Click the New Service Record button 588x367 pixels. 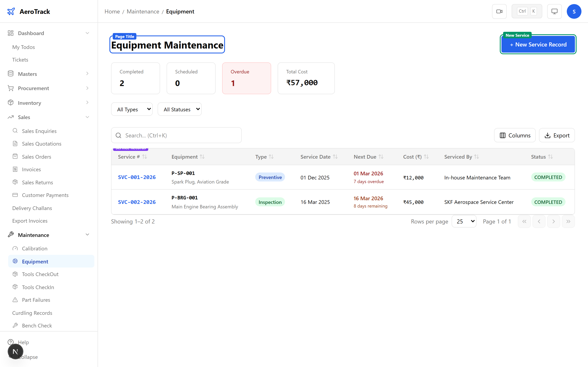[x=538, y=44]
